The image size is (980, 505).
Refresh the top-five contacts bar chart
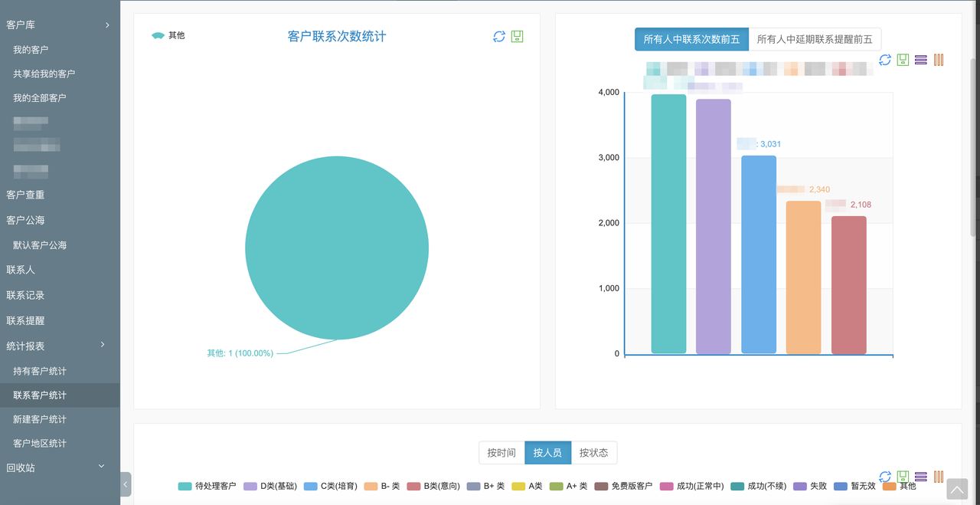885,60
